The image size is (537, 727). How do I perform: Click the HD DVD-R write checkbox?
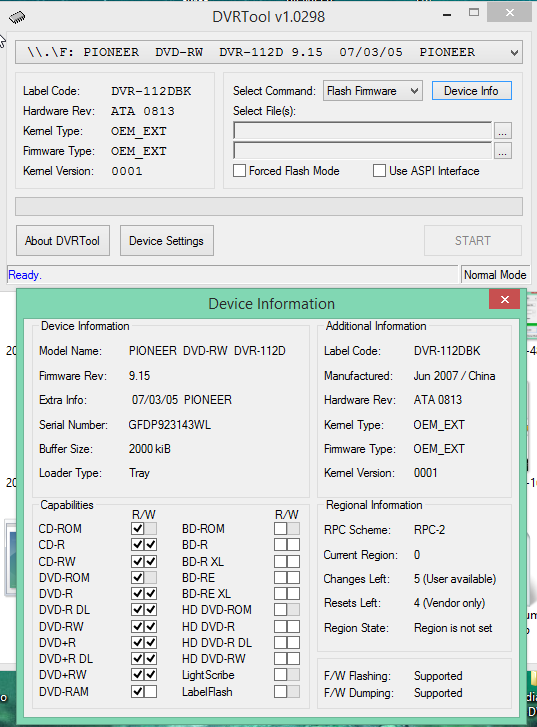click(x=294, y=626)
